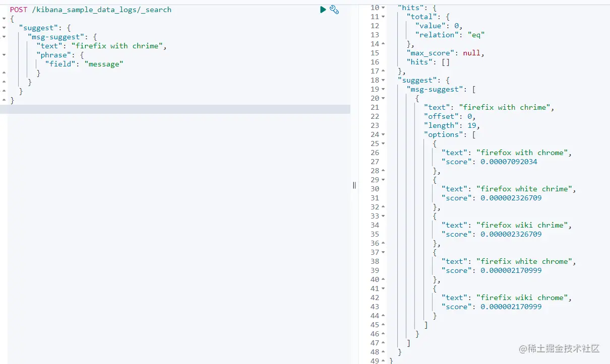Click score 0.000002170999 on line 39
This screenshot has width=610, height=364.
511,270
